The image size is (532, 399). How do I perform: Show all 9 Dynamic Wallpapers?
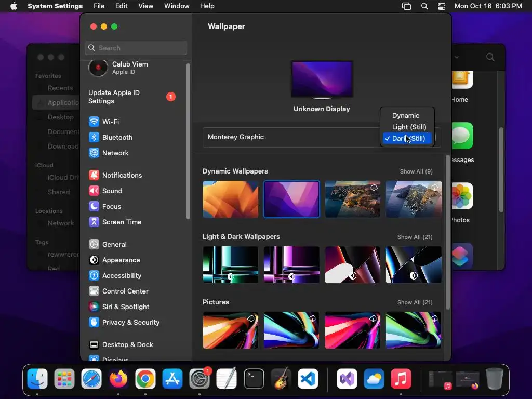(x=416, y=171)
